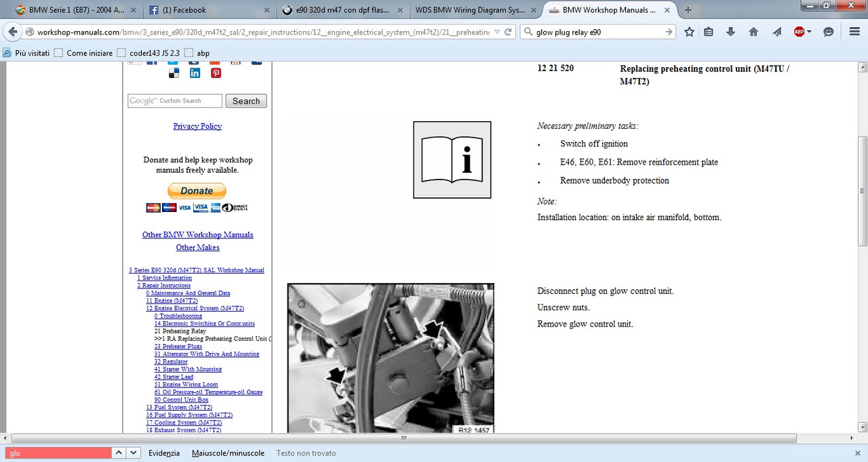Open 3 Series E90 320d Workshop Manual link
Screen dimensions: 868x462
click(197, 270)
